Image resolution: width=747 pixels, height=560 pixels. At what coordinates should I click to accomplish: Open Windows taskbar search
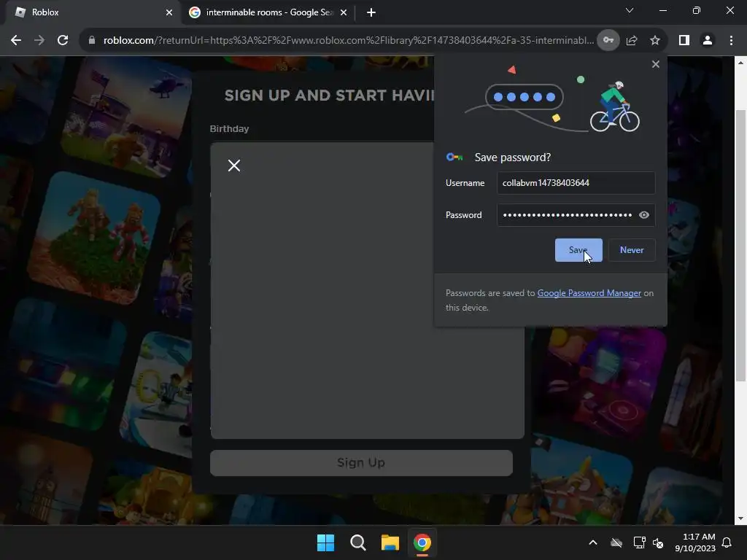point(357,542)
